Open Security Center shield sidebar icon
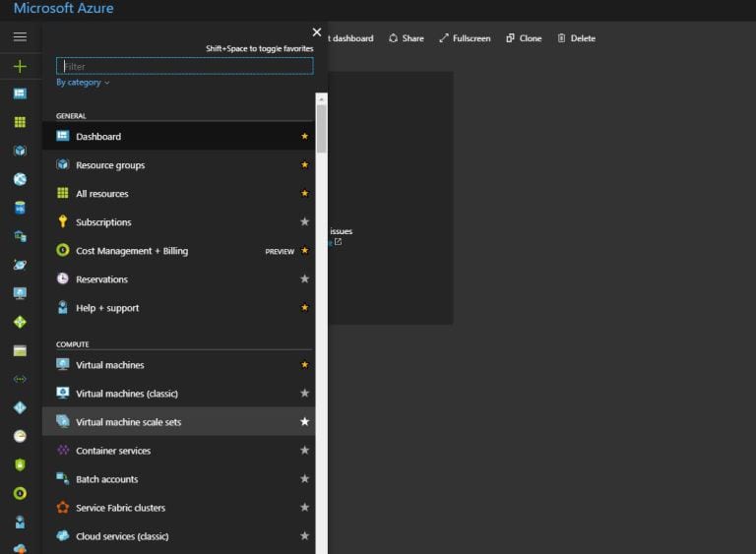Image resolution: width=756 pixels, height=554 pixels. [x=20, y=464]
